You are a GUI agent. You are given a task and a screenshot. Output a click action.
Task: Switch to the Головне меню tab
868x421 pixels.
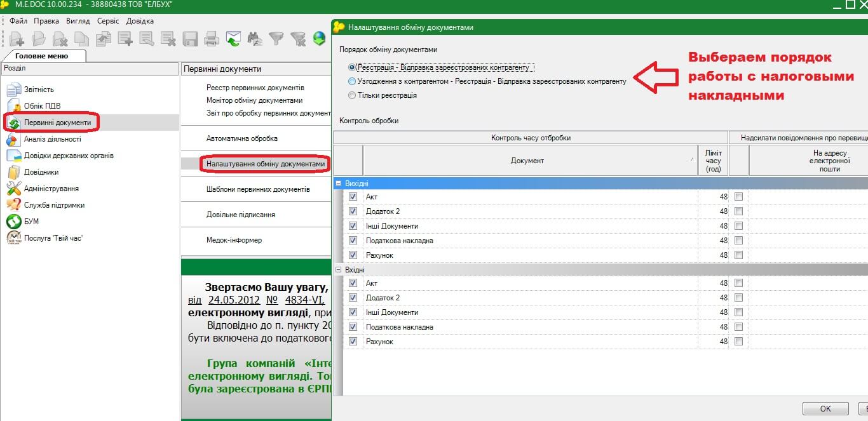click(42, 56)
